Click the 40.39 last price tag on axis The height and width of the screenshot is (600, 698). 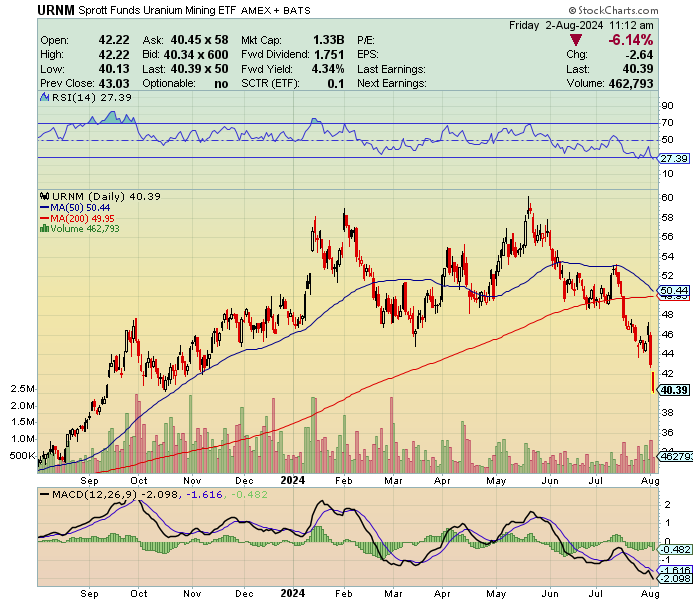(674, 390)
